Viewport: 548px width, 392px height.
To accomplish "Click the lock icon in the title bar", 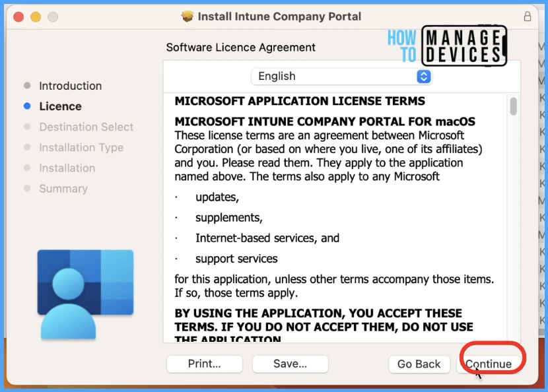I will pos(528,16).
